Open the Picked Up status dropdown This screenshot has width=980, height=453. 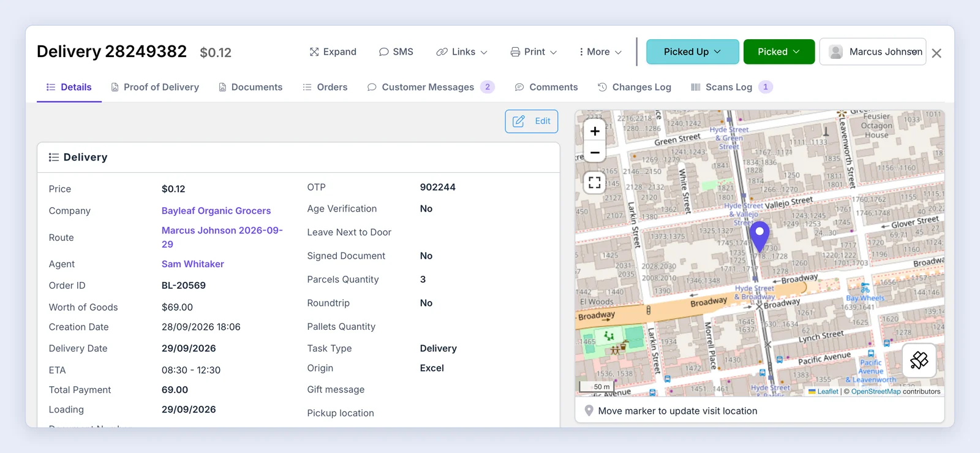tap(692, 51)
